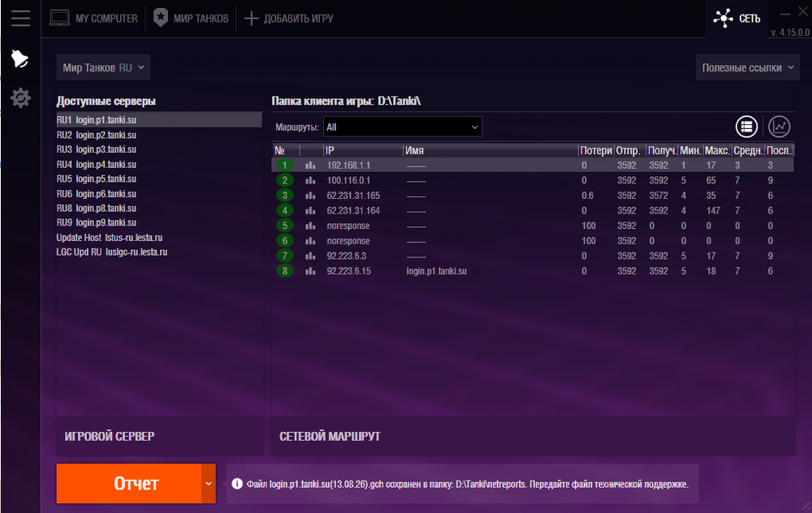This screenshot has height=513, width=812.
Task: Open notifications bell icon in sidebar
Action: point(19,58)
